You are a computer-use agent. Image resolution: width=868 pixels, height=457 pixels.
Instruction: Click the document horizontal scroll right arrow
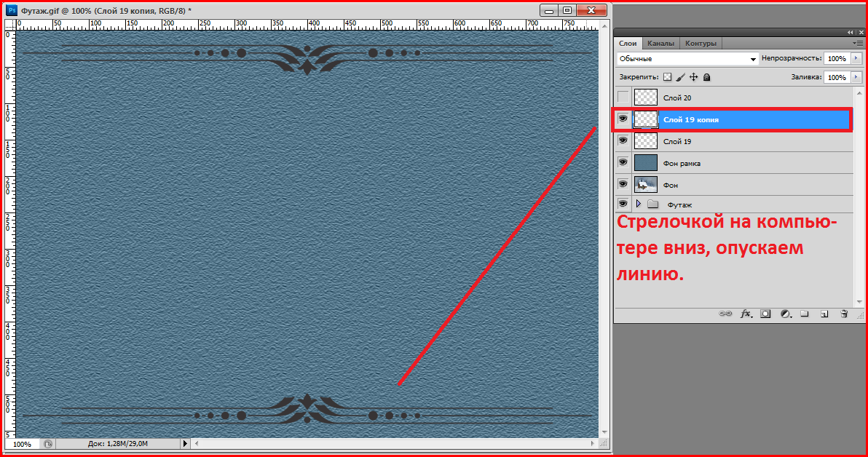tap(593, 444)
